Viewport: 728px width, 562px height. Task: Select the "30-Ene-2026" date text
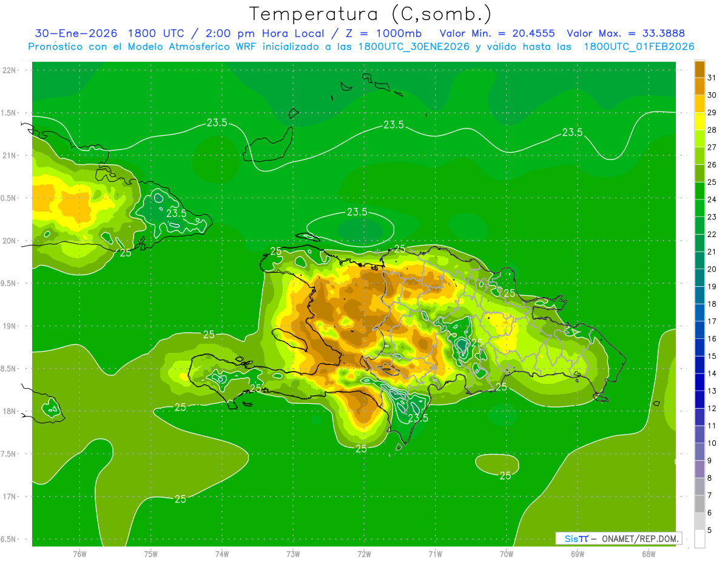click(75, 33)
